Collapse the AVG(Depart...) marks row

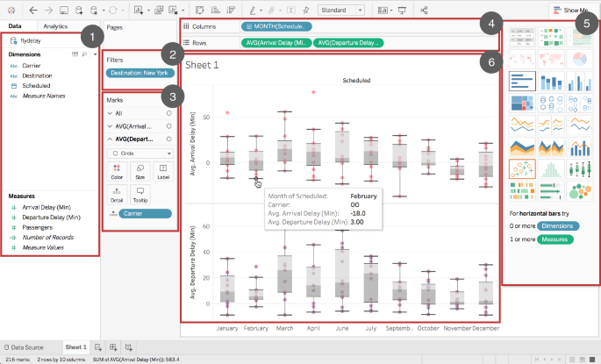[x=110, y=139]
